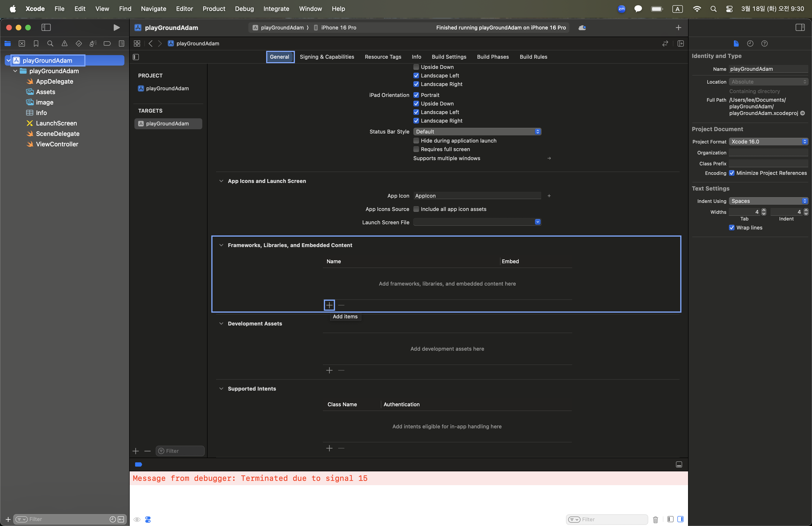The width and height of the screenshot is (812, 526).
Task: Toggle Wrap lines checkbox
Action: pyautogui.click(x=732, y=227)
